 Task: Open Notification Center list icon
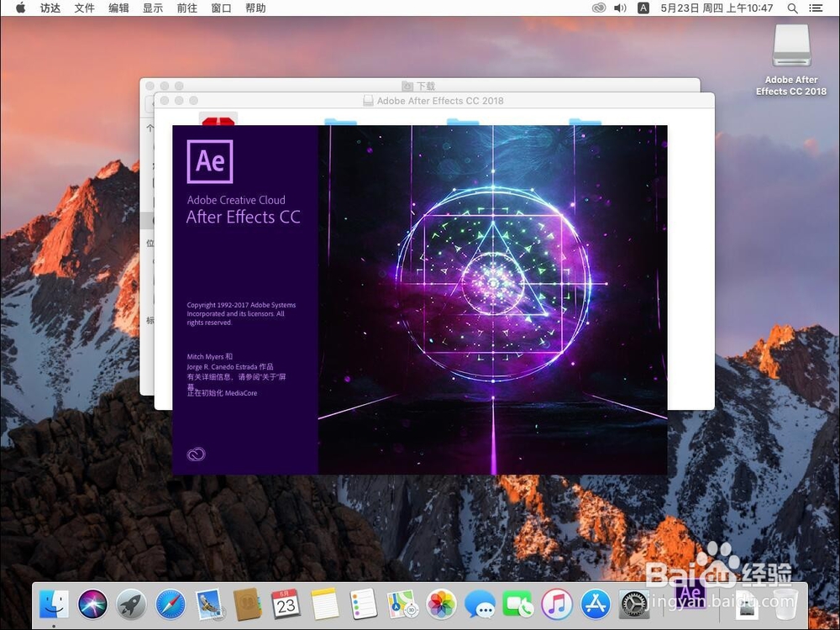tap(816, 8)
